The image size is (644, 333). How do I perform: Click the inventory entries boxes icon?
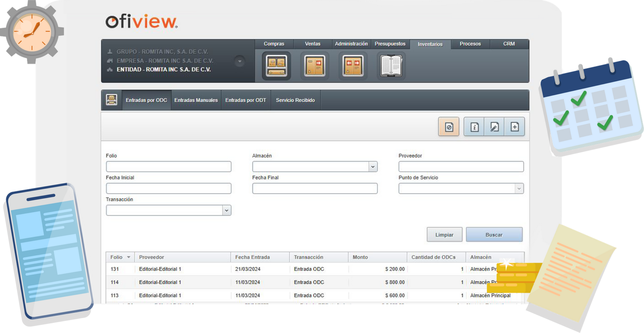[x=276, y=66]
